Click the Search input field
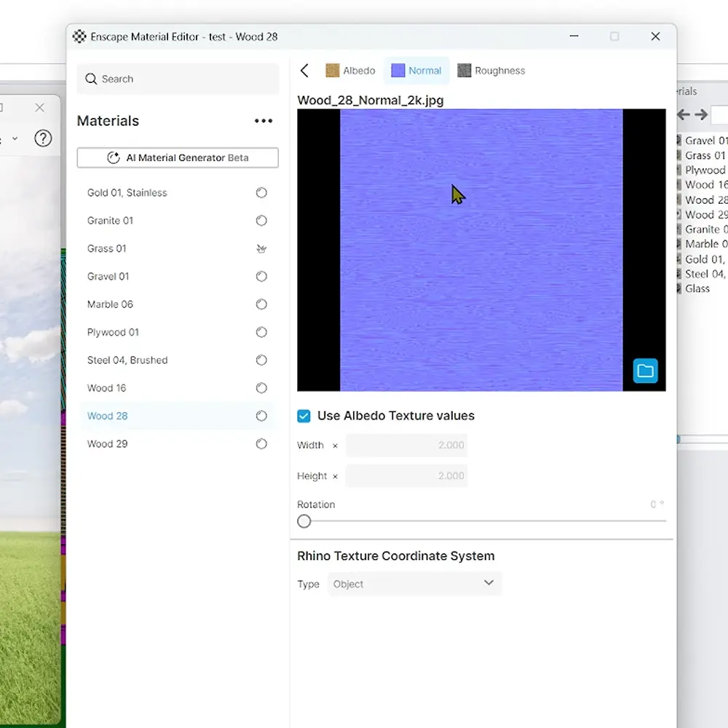728x728 pixels. (178, 79)
